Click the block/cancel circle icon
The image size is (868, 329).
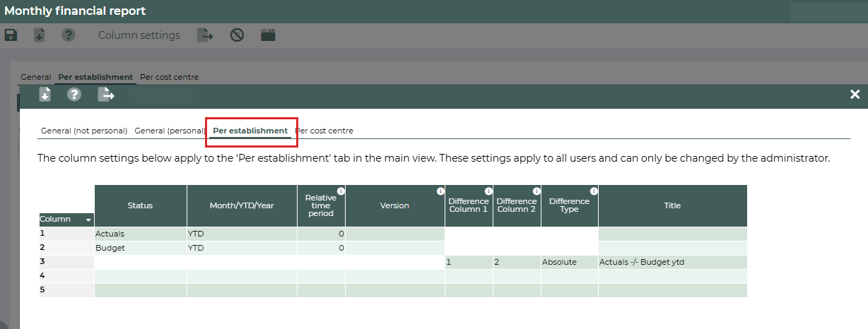pyautogui.click(x=237, y=35)
